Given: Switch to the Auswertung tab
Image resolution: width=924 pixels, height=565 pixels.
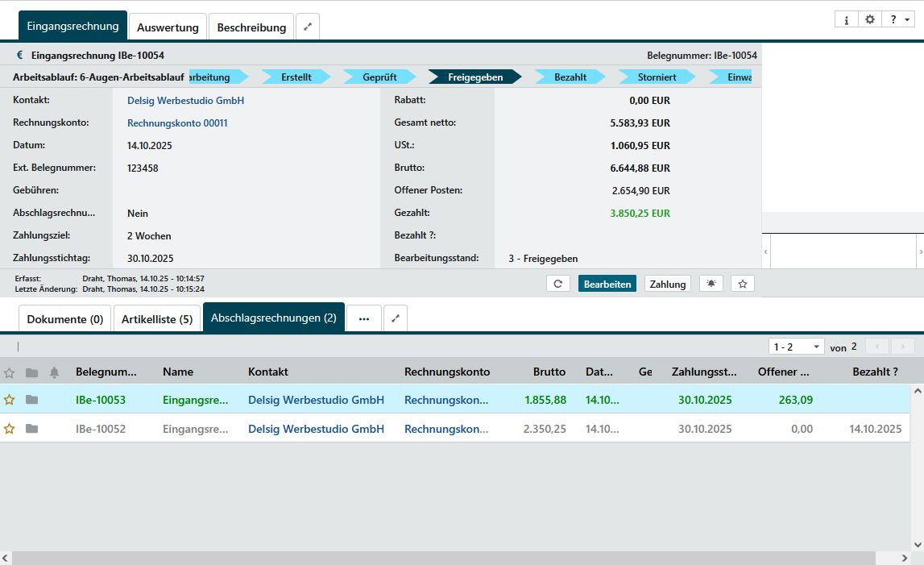Looking at the screenshot, I should (168, 27).
